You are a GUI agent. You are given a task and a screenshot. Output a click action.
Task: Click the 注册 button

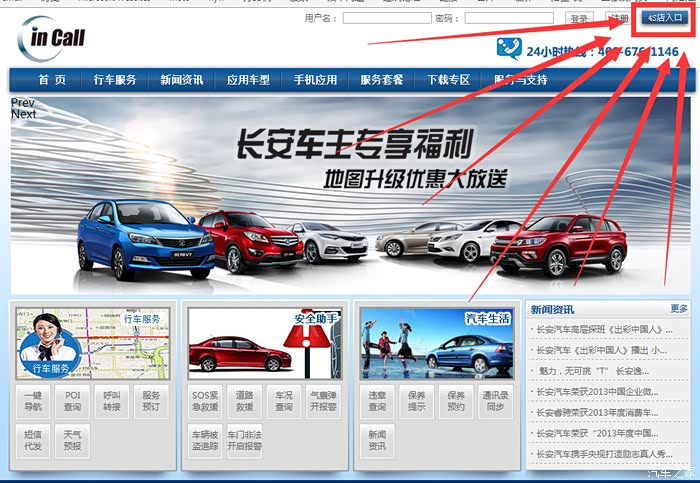pyautogui.click(x=619, y=19)
